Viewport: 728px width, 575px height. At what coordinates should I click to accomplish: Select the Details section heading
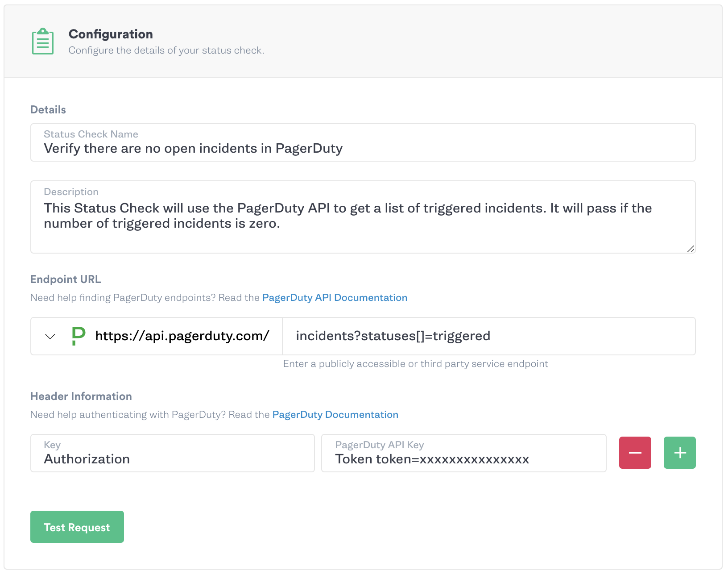(x=47, y=109)
